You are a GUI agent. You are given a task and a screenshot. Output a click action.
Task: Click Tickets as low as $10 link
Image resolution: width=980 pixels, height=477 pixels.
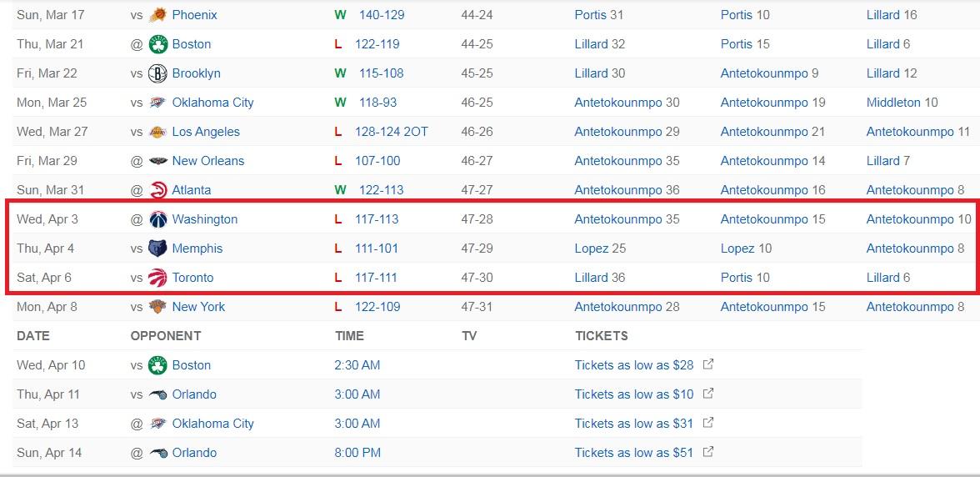click(x=633, y=394)
